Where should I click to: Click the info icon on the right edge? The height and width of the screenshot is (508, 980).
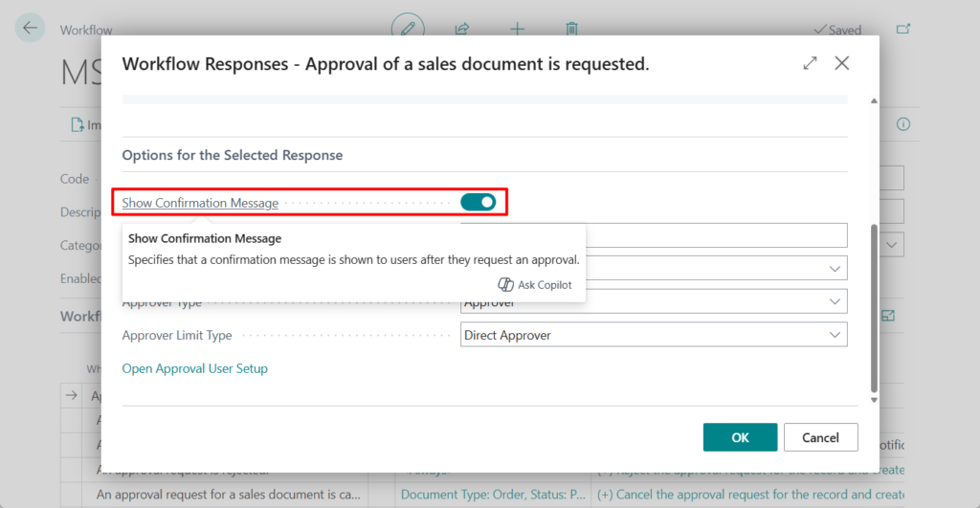coord(902,124)
